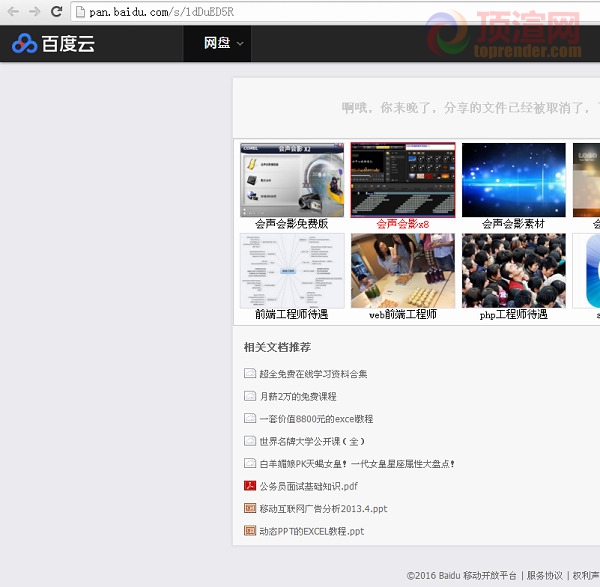
Task: Open 移动互联网广告分析2013.4.ppt link
Action: click(323, 509)
